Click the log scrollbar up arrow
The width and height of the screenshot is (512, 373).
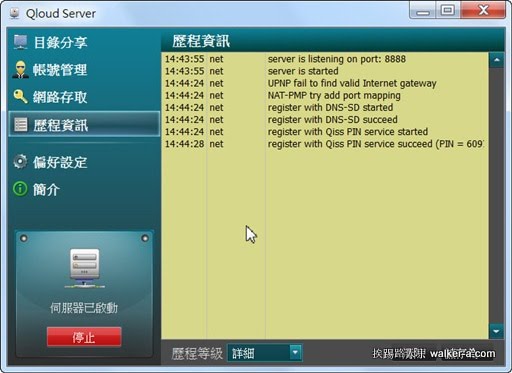pyautogui.click(x=497, y=60)
